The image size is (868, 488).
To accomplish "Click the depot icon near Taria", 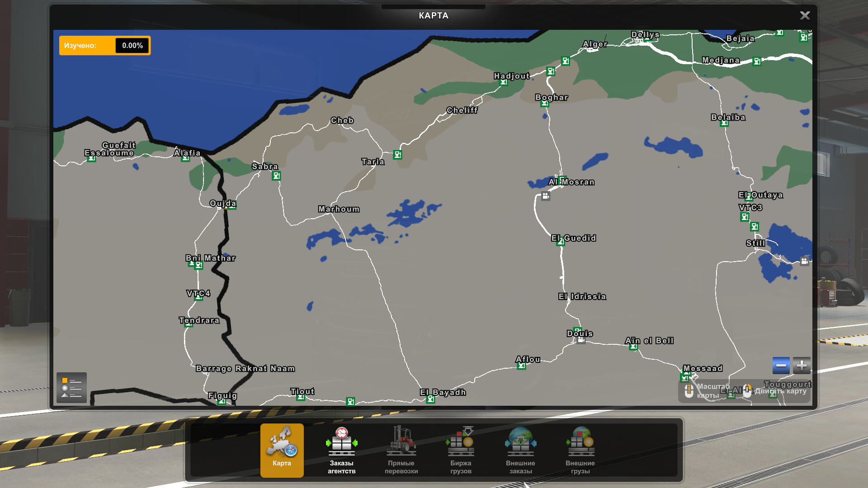I will pos(397,155).
